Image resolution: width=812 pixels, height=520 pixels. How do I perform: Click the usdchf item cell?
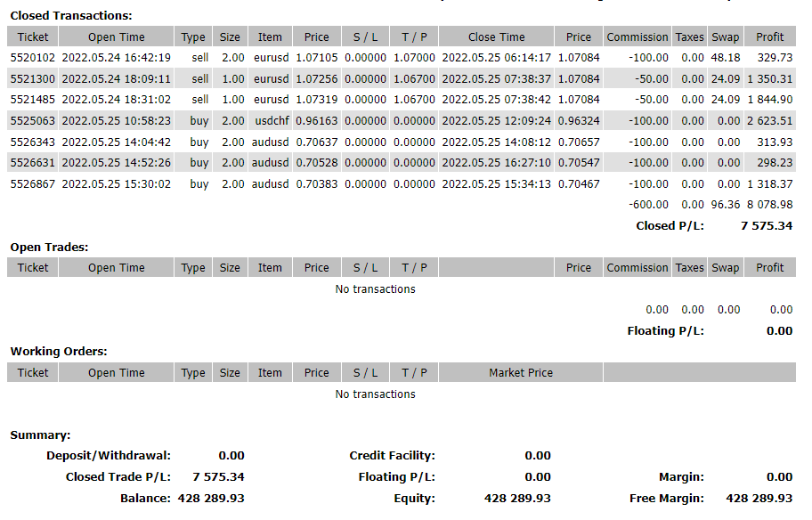coord(270,121)
